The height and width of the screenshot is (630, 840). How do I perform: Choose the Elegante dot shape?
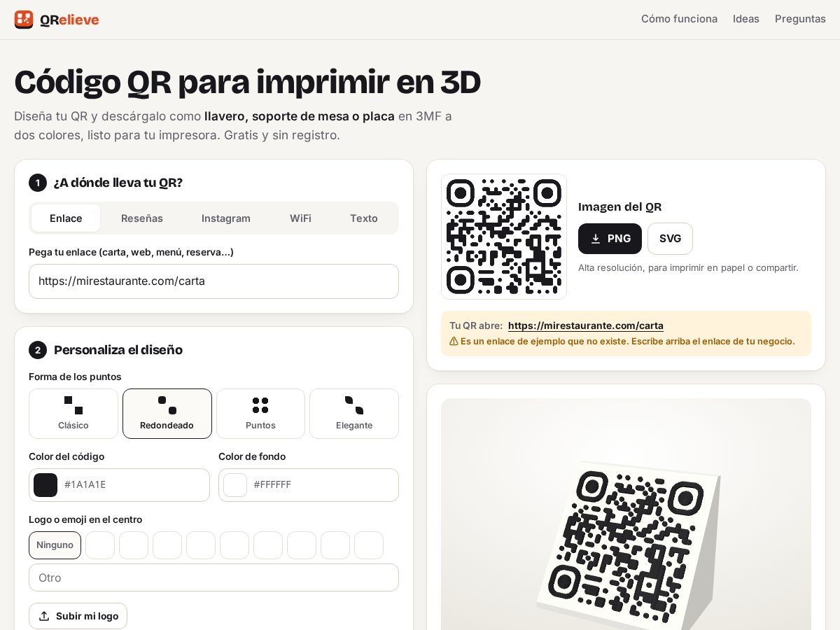354,414
